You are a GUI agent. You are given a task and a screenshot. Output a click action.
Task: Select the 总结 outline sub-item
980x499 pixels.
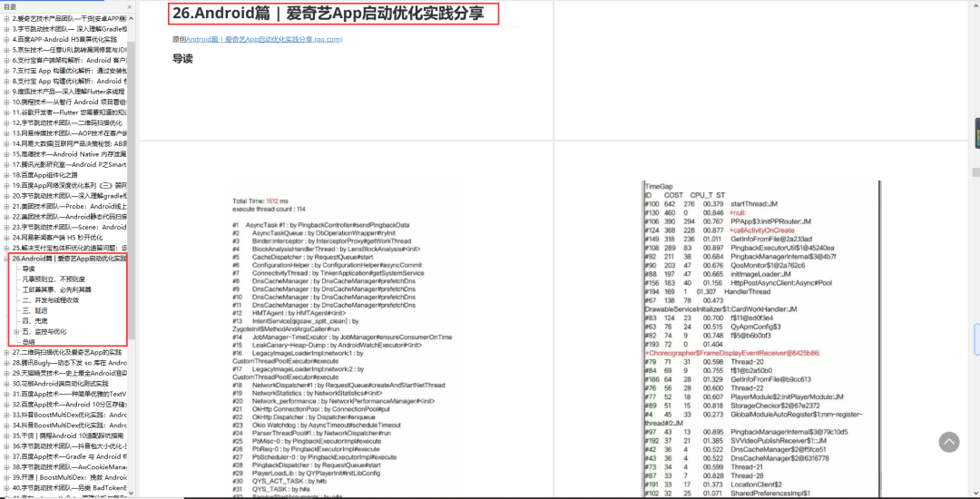(29, 342)
